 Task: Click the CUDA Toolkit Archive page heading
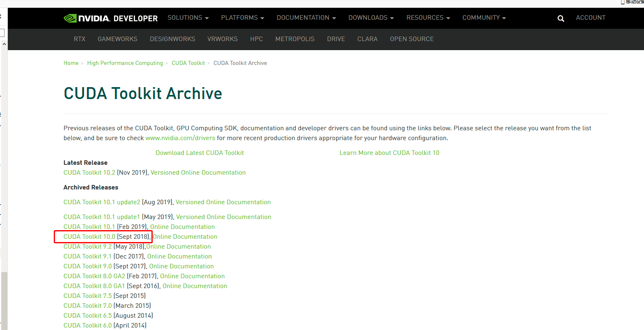point(143,94)
